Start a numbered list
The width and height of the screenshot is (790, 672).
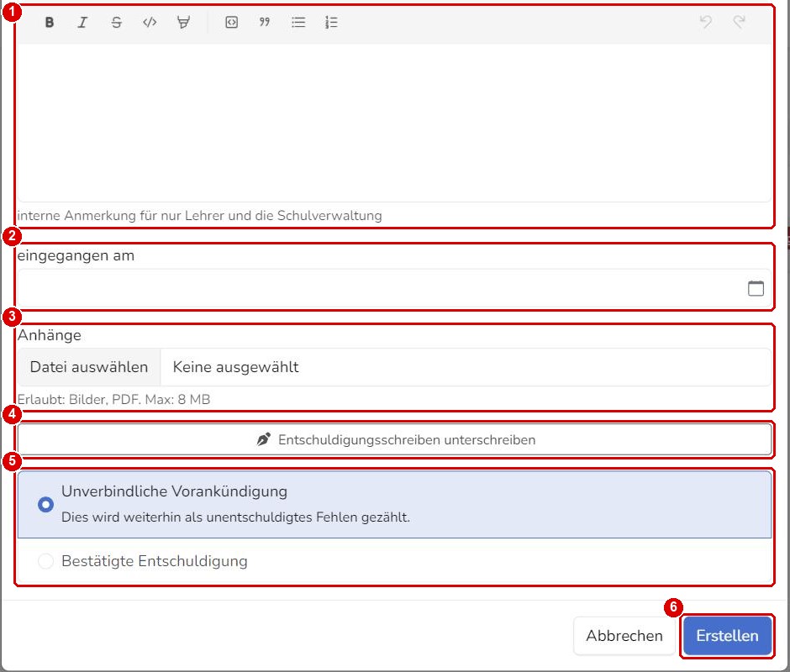click(331, 22)
